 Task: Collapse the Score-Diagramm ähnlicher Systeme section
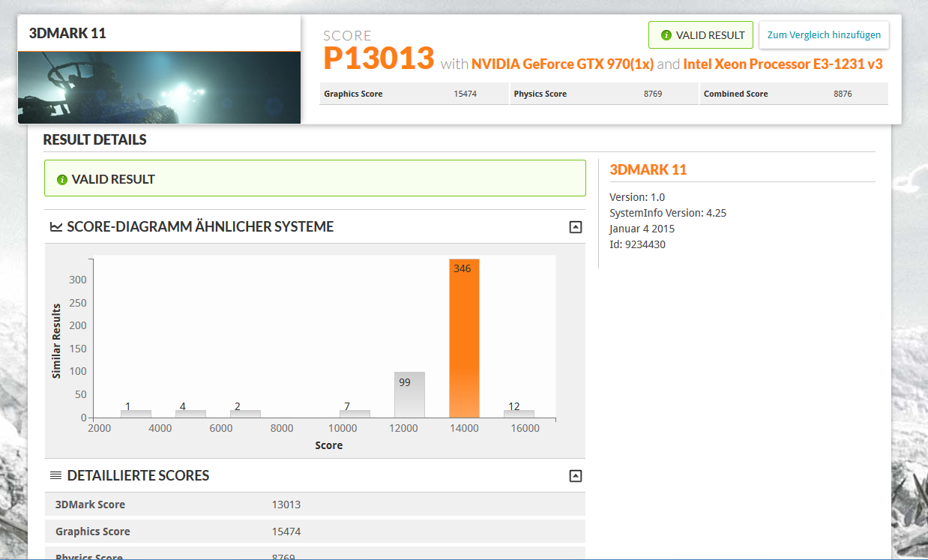point(576,227)
